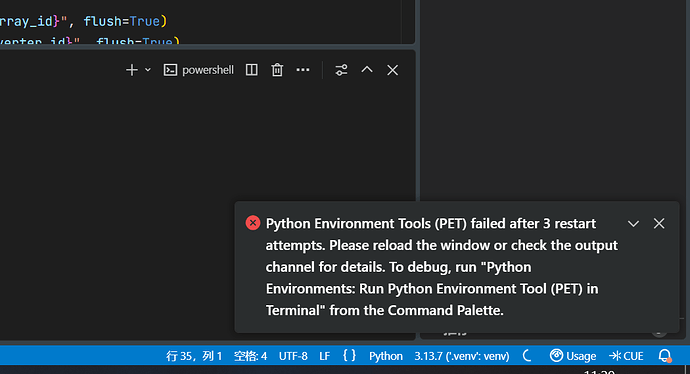Click the CUE status bar item
690x374 pixels.
point(626,356)
